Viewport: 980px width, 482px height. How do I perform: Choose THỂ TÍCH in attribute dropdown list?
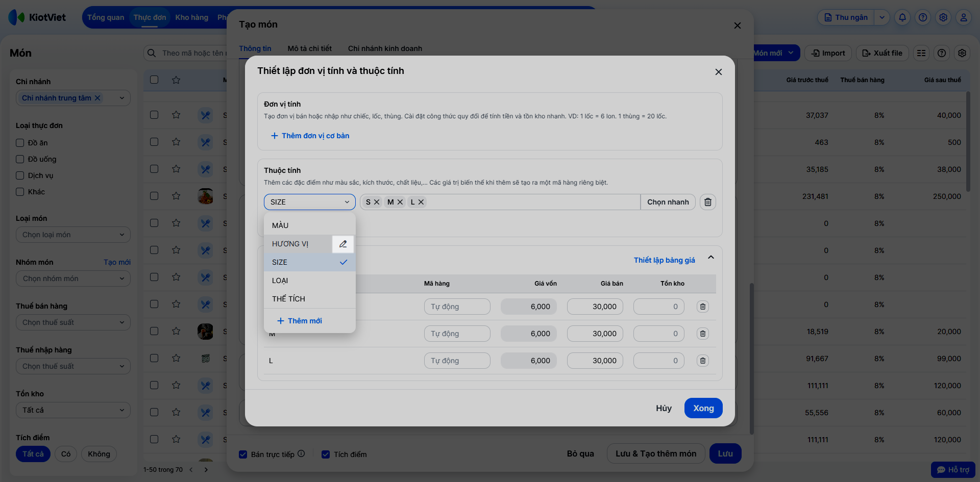click(x=288, y=299)
